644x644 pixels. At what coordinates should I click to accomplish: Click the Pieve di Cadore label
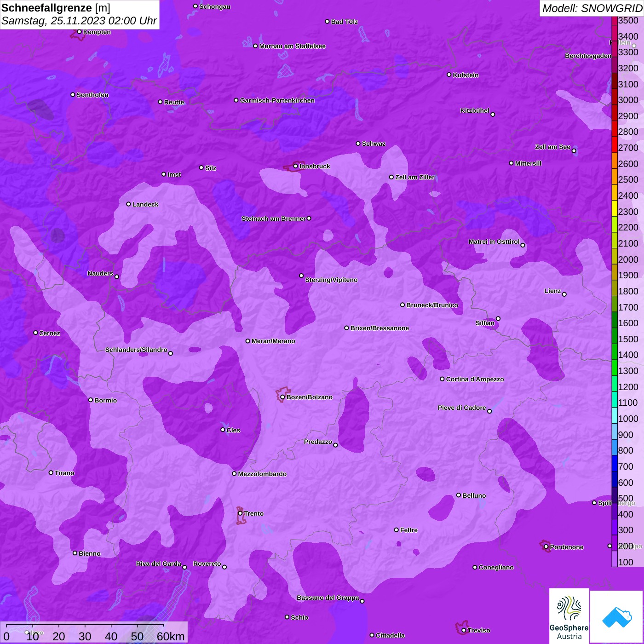[x=462, y=408]
